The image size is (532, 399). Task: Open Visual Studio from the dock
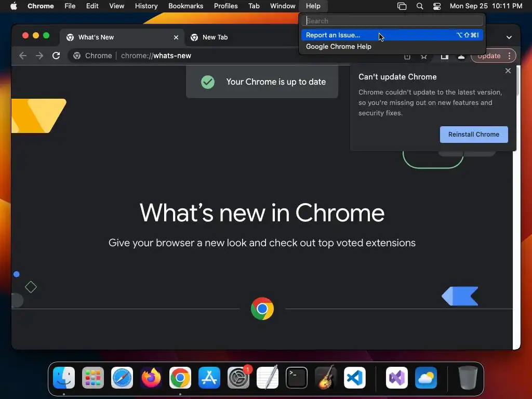tap(396, 378)
